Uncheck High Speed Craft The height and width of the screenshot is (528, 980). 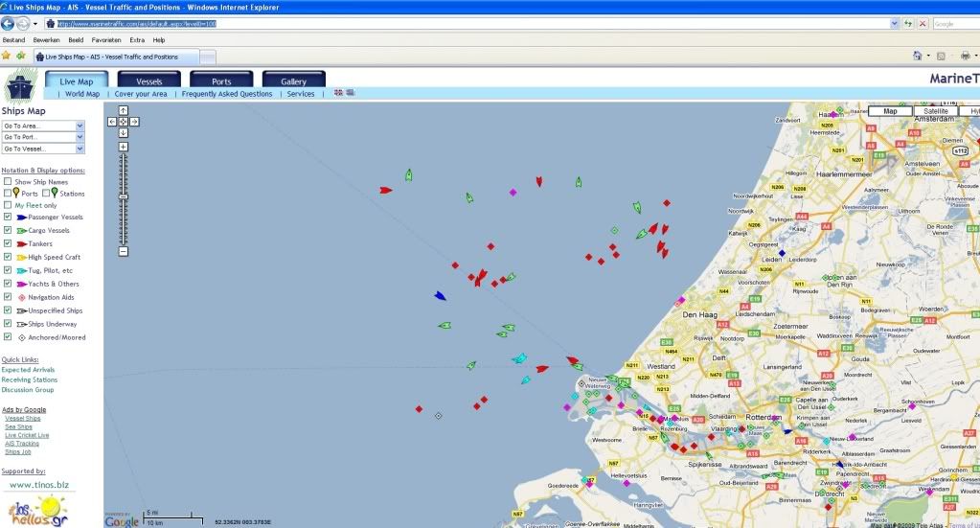point(8,257)
